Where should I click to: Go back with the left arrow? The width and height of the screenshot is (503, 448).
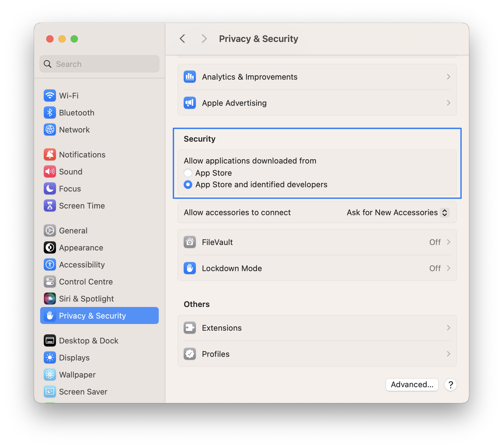[x=182, y=39]
